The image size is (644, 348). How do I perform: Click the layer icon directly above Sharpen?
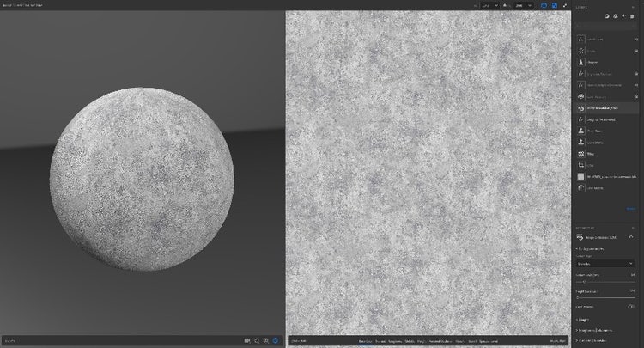pyautogui.click(x=580, y=51)
